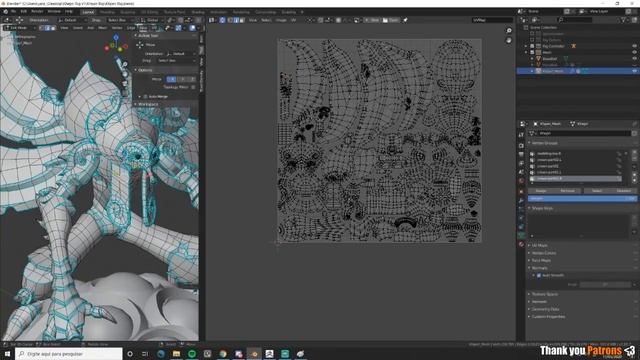Switch to the Sculpting workspace tab
This screenshot has height=360, width=640.
pyautogui.click(x=127, y=12)
